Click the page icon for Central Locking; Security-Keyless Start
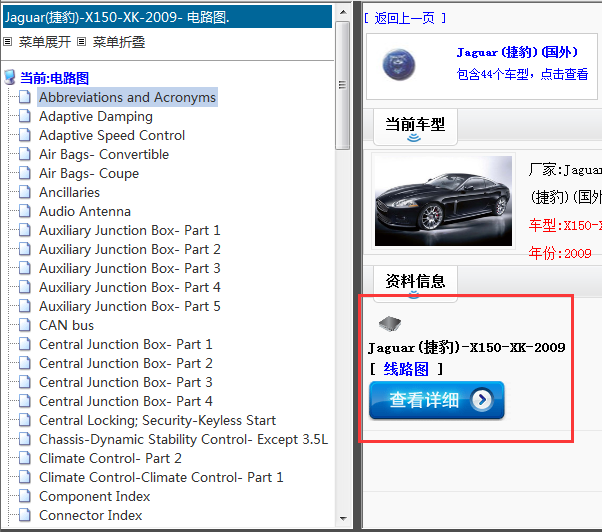 (x=25, y=420)
